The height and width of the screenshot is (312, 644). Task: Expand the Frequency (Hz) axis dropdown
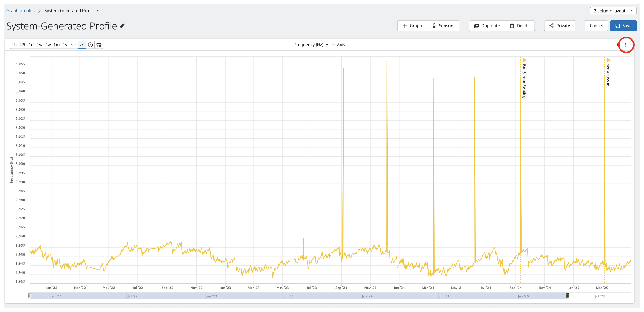coord(311,45)
